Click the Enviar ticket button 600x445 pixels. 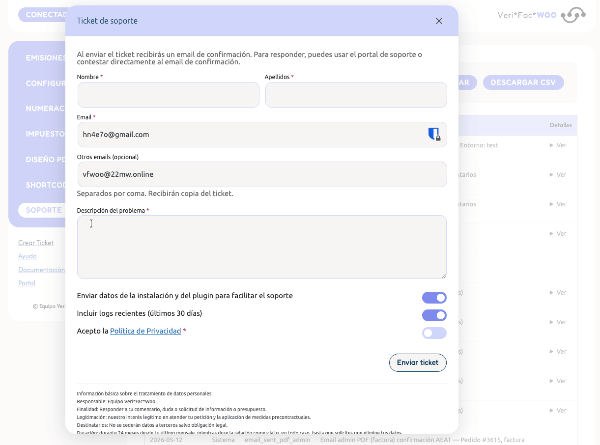(417, 362)
